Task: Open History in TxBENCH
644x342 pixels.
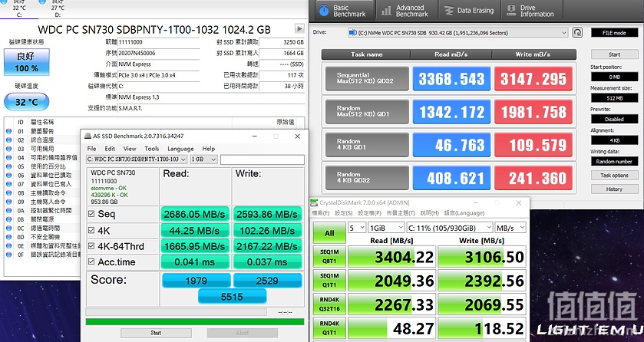Action: pos(614,189)
